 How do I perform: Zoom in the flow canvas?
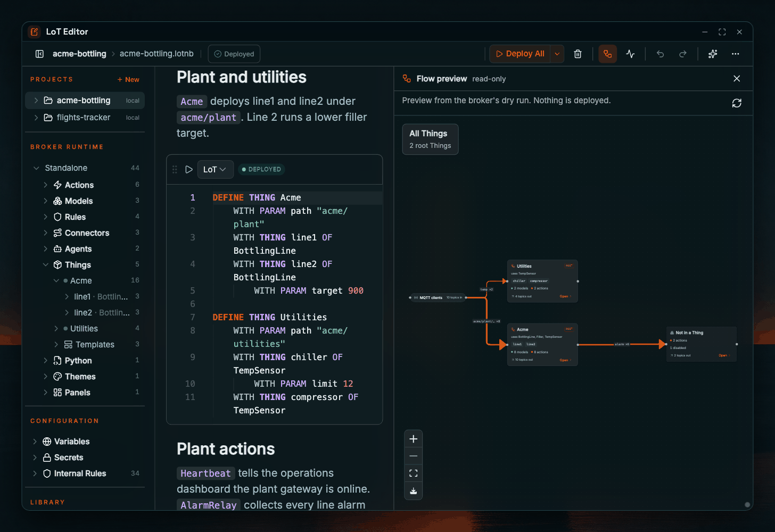tap(414, 439)
